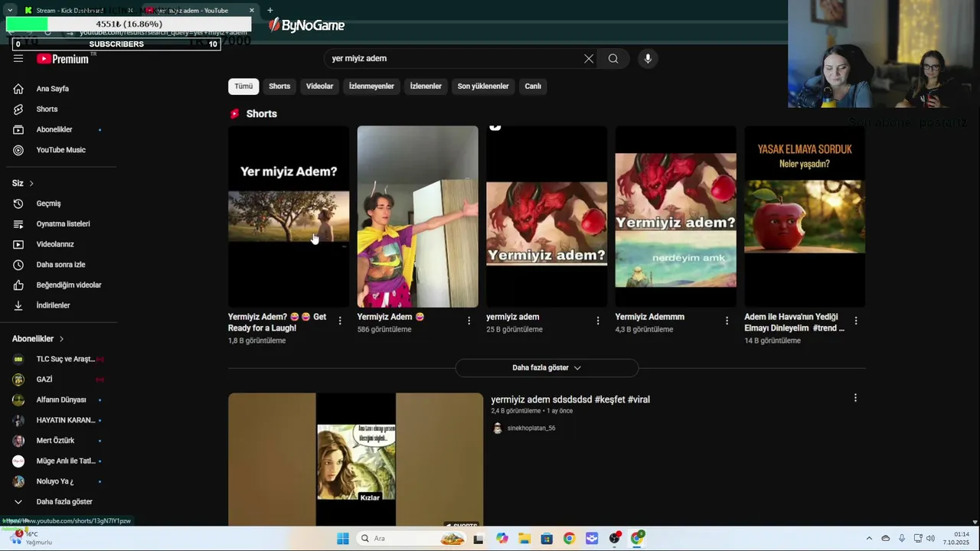This screenshot has width=980, height=551.
Task: Show hidden system tray icons chevron
Action: point(868,539)
